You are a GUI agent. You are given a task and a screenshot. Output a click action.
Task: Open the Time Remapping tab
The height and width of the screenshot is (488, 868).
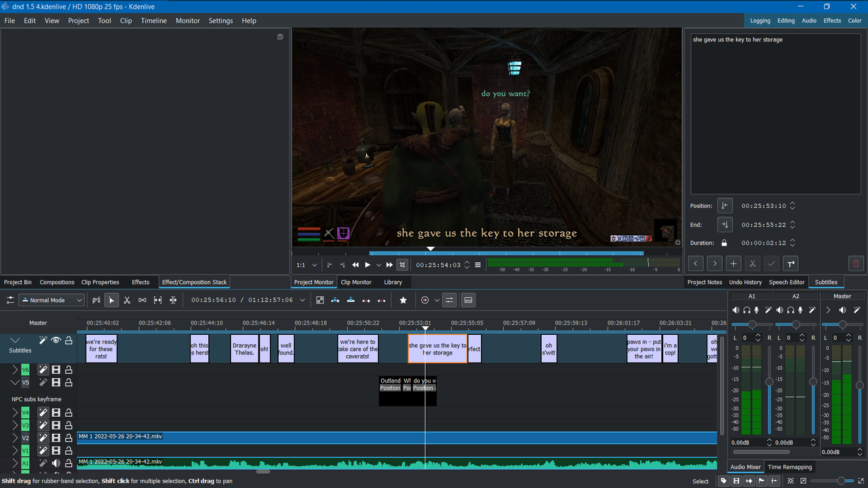pyautogui.click(x=789, y=467)
